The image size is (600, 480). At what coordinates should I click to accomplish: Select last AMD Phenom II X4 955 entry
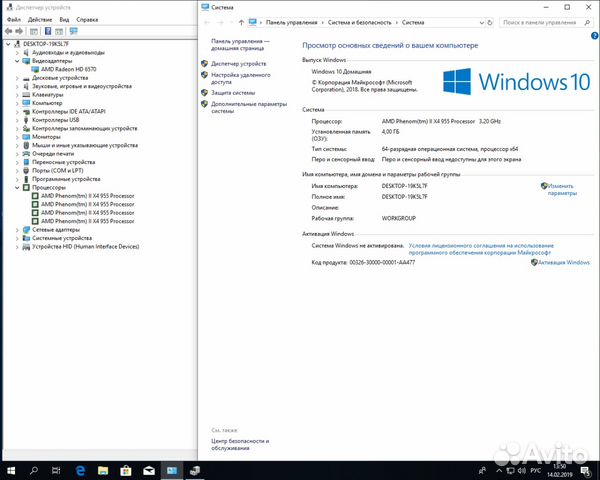pyautogui.click(x=88, y=221)
